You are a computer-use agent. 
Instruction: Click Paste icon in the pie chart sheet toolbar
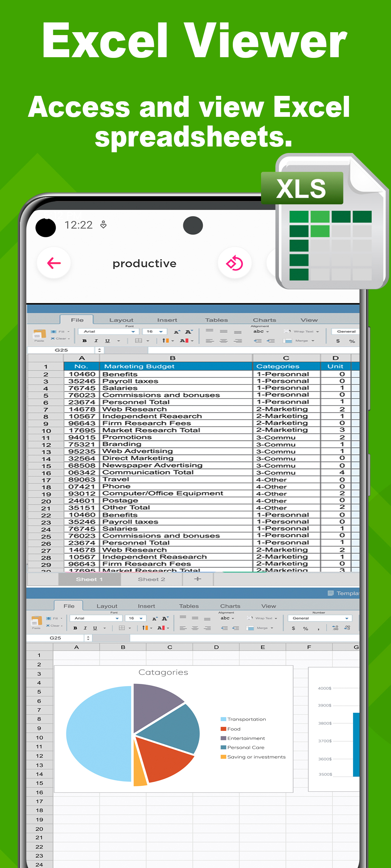36,622
